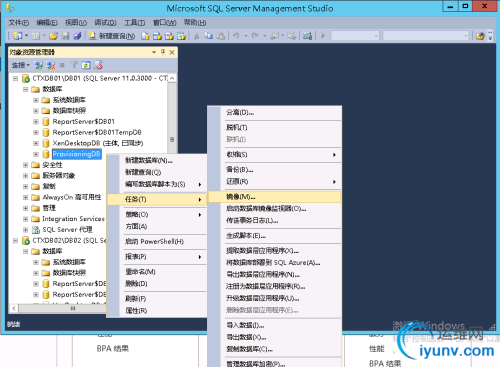Click the Stop square icon in Object Explorer
This screenshot has width=500, height=367.
(62, 65)
